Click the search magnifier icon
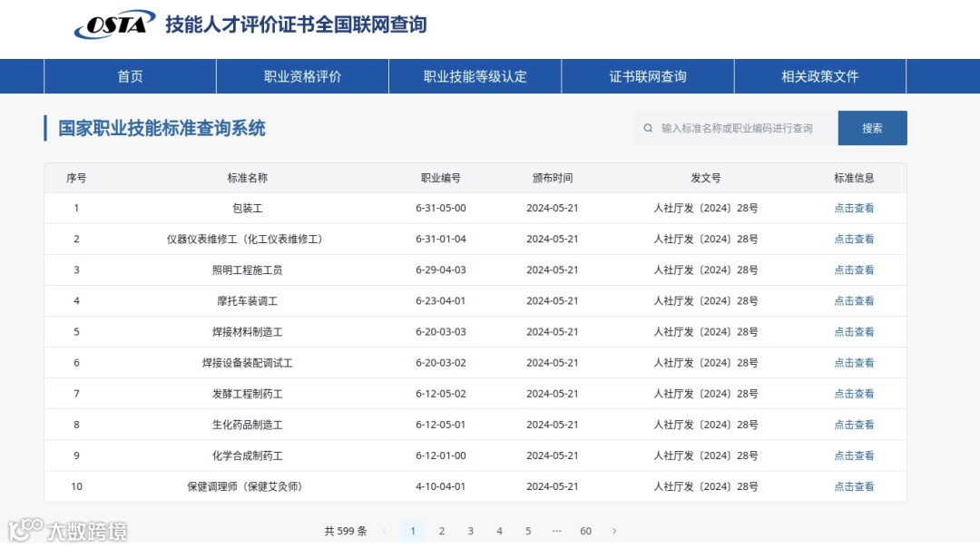 648,128
